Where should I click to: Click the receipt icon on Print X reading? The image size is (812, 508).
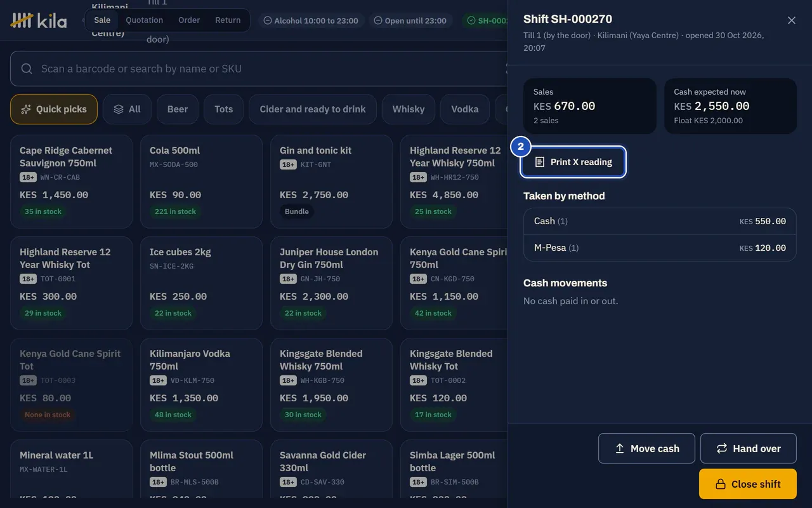tap(540, 162)
